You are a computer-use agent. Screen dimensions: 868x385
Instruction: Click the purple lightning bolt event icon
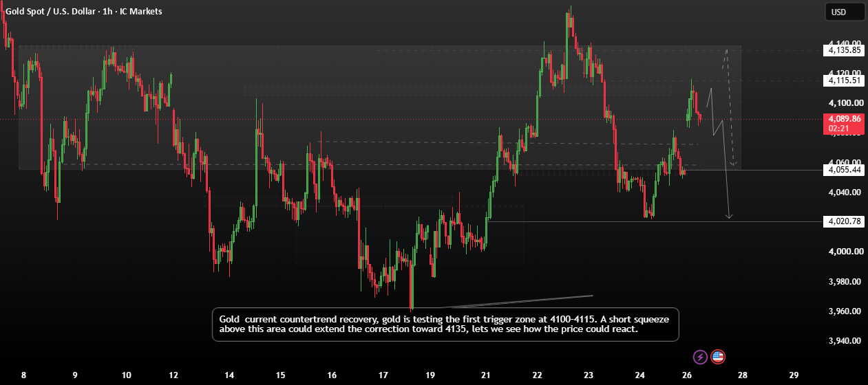point(700,357)
